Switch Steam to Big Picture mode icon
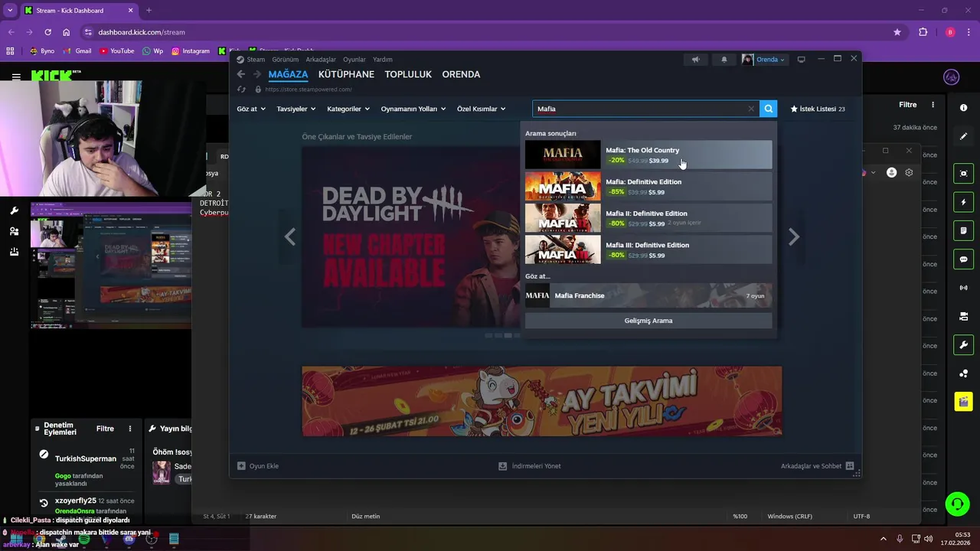 pyautogui.click(x=802, y=60)
